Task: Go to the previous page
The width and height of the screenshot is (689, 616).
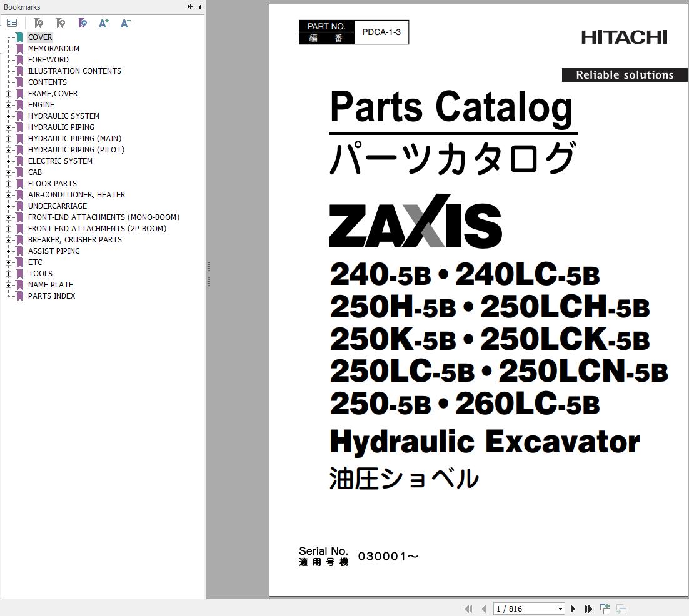Action: (x=484, y=609)
